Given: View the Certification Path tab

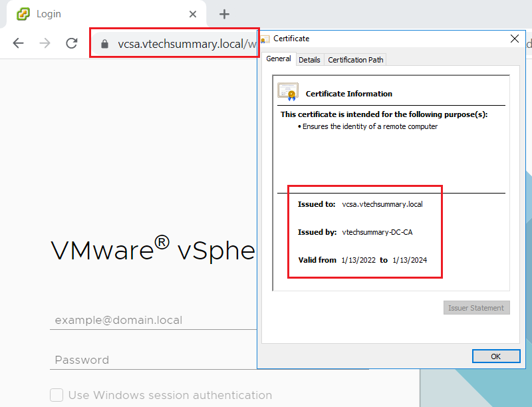Looking at the screenshot, I should [356, 60].
